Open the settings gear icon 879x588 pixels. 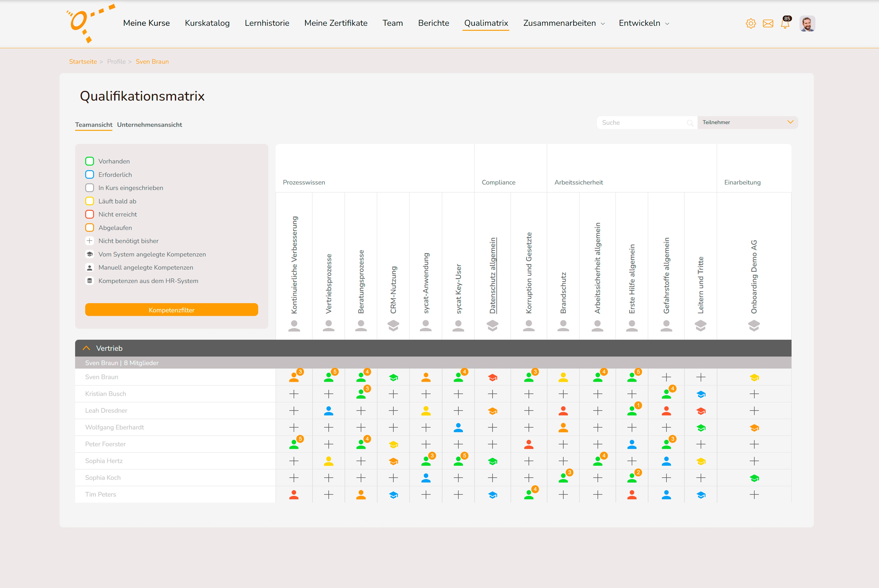[x=750, y=24]
